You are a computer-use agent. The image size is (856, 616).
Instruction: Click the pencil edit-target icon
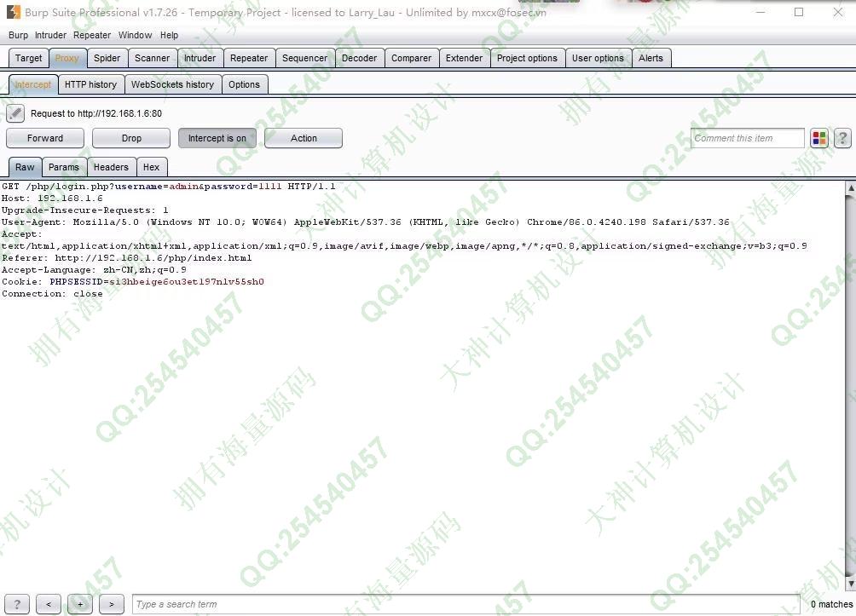tap(15, 113)
